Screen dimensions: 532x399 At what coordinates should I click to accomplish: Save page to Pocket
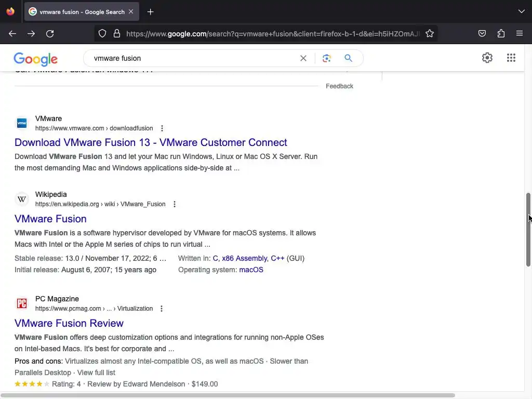tap(482, 33)
